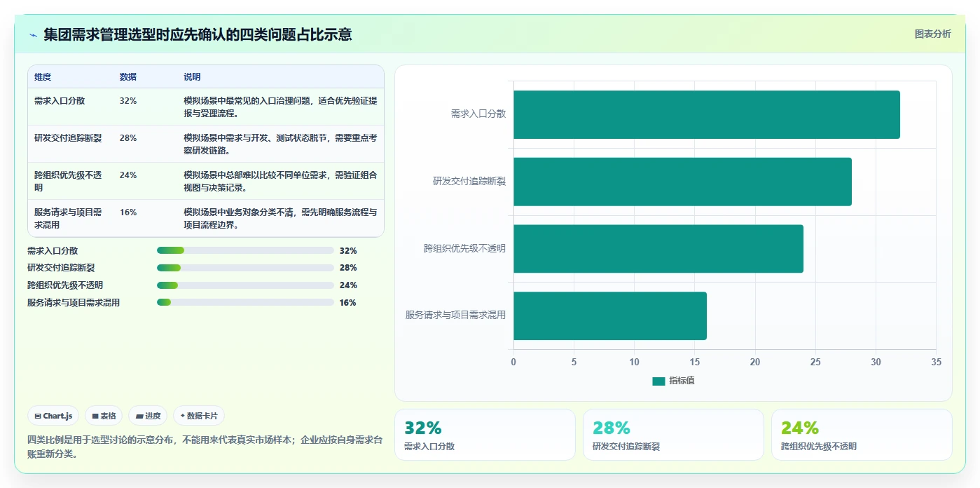The height and width of the screenshot is (488, 980).
Task: Click the 跨组织优先级不透明 progress bar
Action: pyautogui.click(x=245, y=285)
